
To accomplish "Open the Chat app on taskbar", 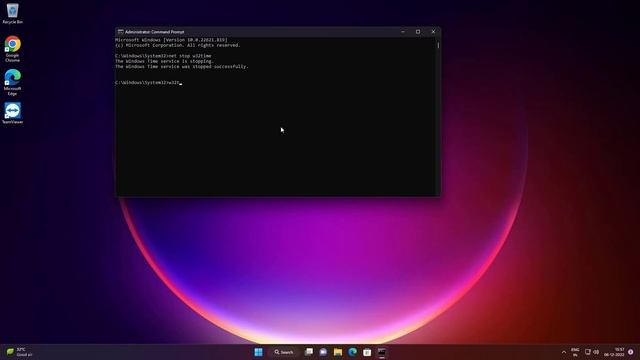I will 323,352.
